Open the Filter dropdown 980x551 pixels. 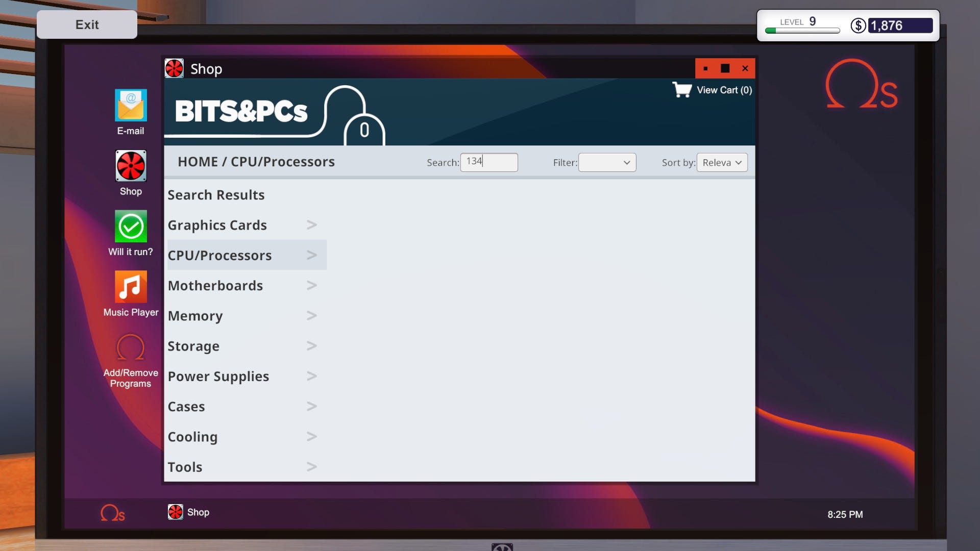click(607, 162)
